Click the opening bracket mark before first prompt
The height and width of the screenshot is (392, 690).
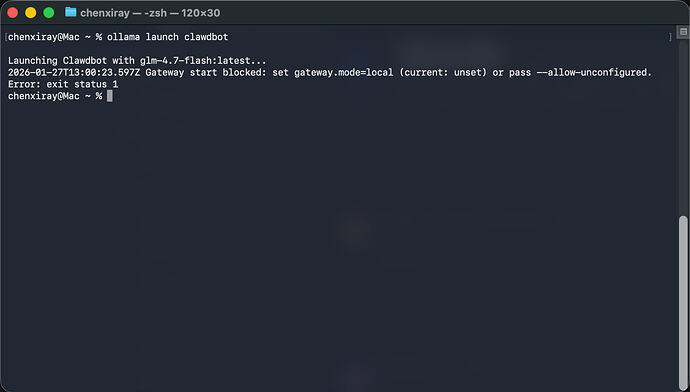5,37
